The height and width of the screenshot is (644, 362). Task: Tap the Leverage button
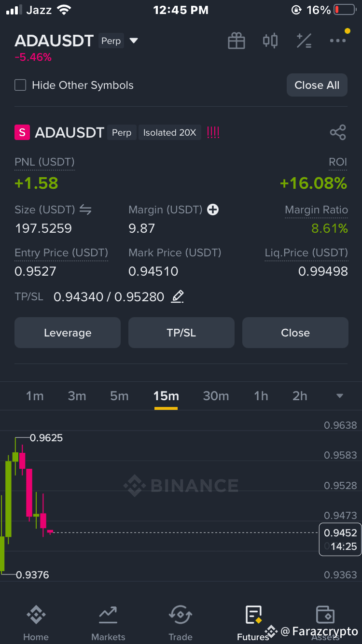68,333
